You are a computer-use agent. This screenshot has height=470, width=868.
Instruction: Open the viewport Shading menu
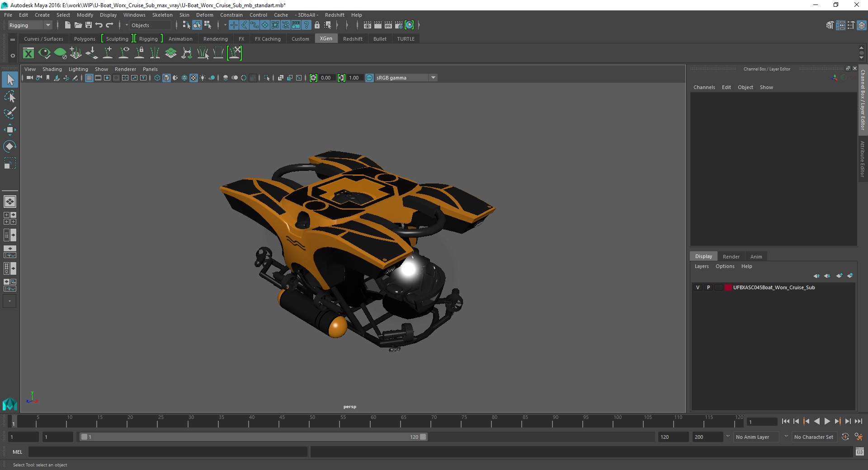pyautogui.click(x=52, y=69)
